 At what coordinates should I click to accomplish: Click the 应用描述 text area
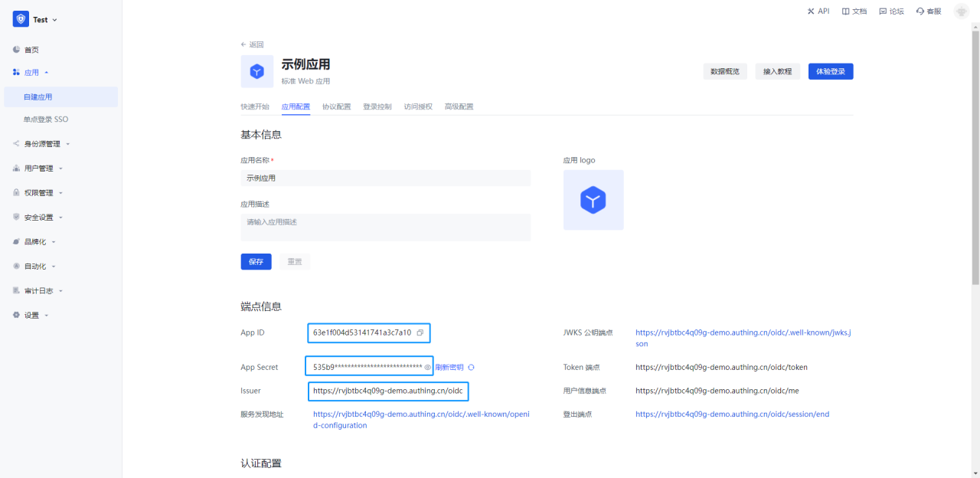(x=385, y=227)
